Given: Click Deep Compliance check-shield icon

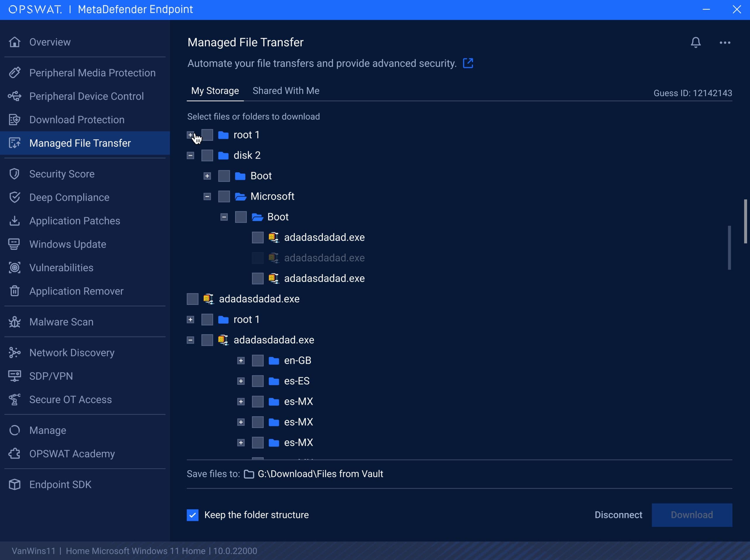Looking at the screenshot, I should tap(15, 197).
